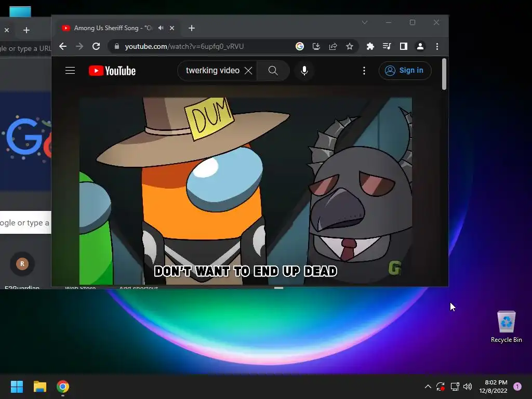Open YouTube settings three-dot menu

364,71
